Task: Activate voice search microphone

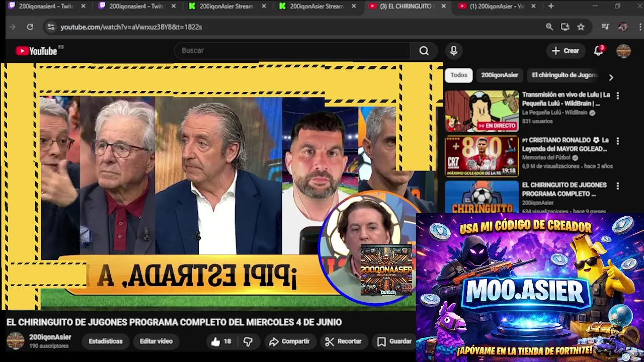Action: point(453,51)
